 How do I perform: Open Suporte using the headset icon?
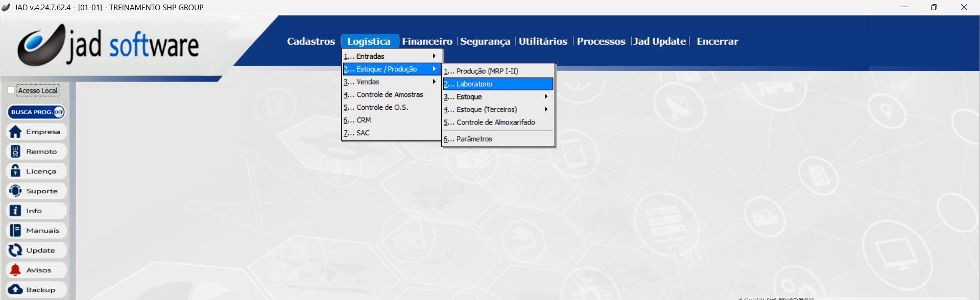[x=15, y=191]
